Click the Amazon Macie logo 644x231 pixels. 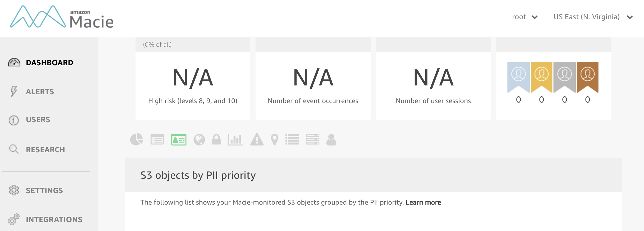click(x=62, y=18)
